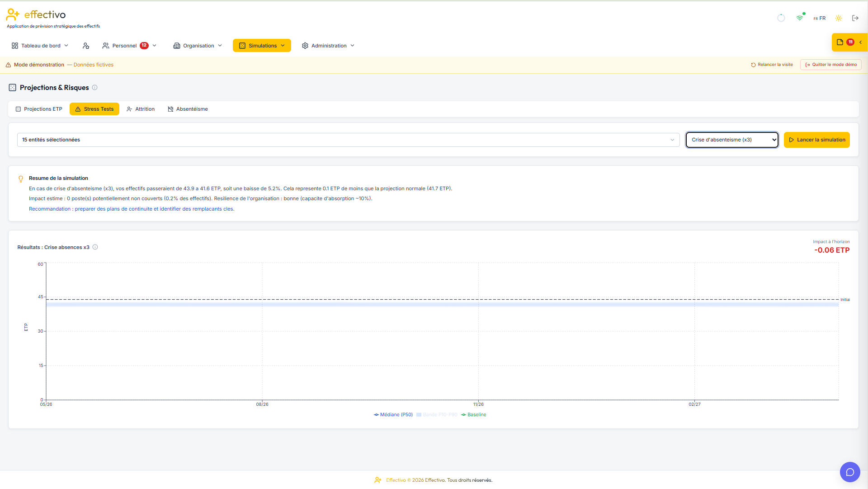Image resolution: width=868 pixels, height=489 pixels.
Task: Open the 15 entités sélectionnées selector
Action: pos(348,140)
